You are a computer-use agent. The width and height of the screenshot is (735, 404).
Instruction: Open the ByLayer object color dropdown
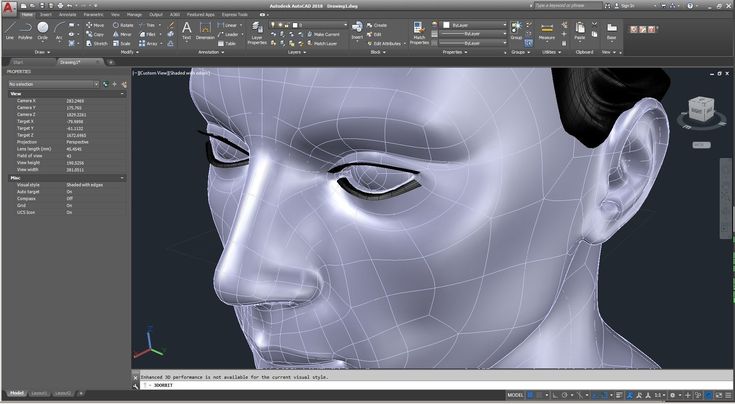tap(474, 25)
